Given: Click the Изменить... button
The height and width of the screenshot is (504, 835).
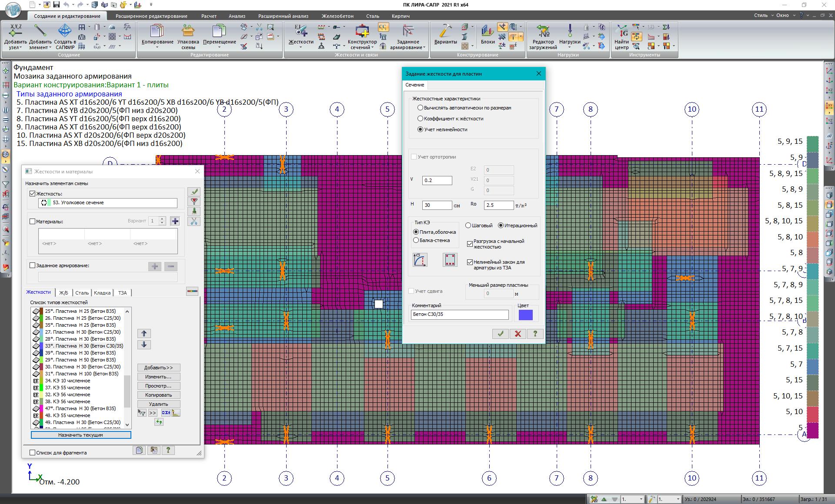Looking at the screenshot, I should (158, 377).
